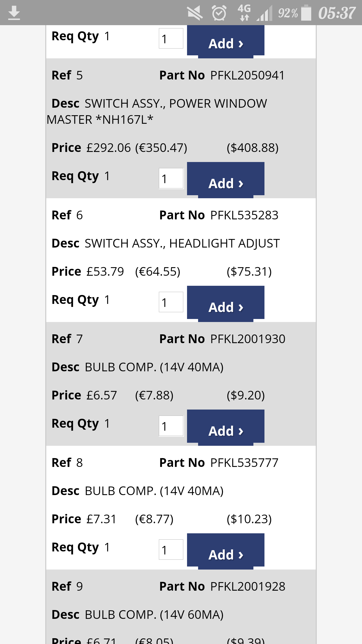This screenshot has width=362, height=644.
Task: Tap the 4G data icon
Action: click(x=244, y=13)
